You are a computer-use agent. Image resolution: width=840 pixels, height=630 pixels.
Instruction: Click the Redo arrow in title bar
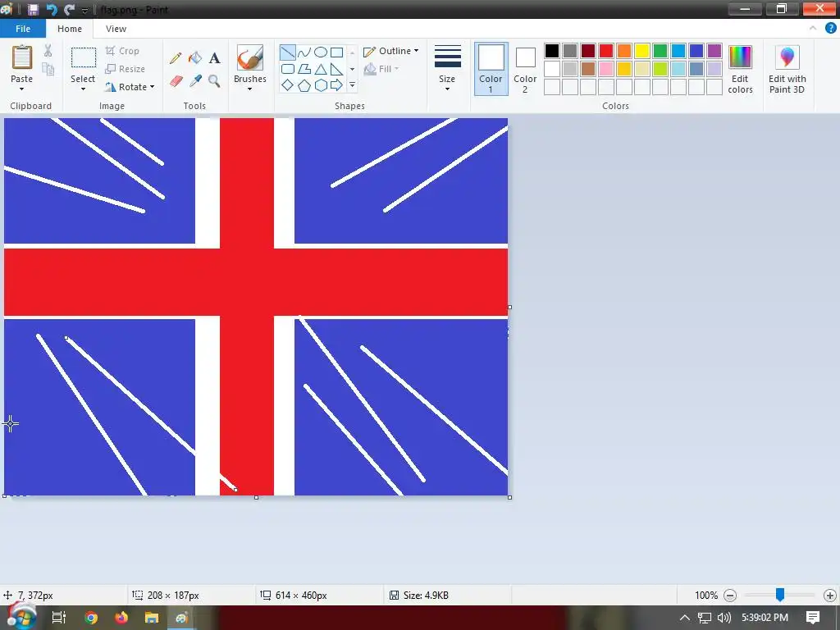click(x=69, y=9)
